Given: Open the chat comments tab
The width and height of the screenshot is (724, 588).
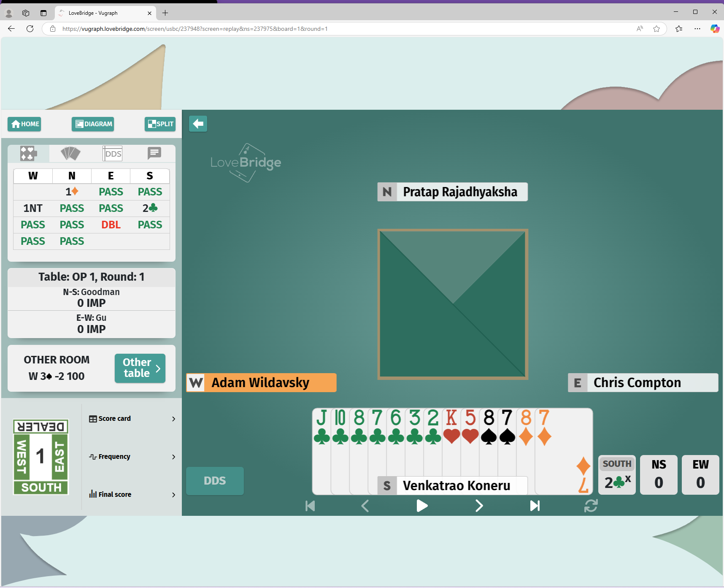Looking at the screenshot, I should pos(154,153).
